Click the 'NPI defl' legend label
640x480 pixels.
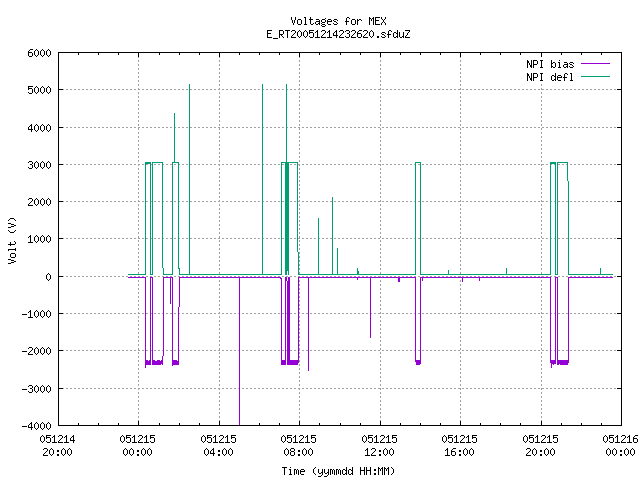(x=550, y=77)
